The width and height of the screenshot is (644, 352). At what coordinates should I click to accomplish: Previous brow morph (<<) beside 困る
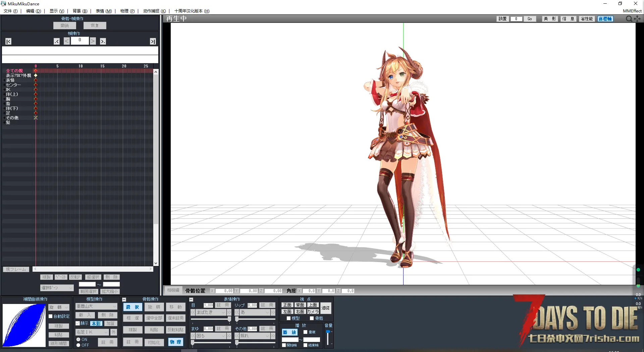(193, 336)
